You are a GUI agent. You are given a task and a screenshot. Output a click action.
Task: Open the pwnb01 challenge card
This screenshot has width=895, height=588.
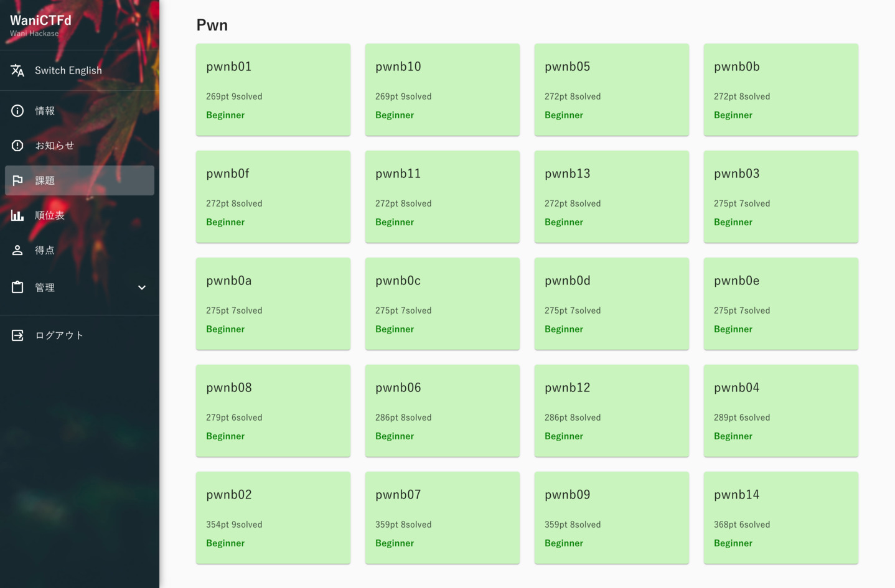pyautogui.click(x=273, y=90)
